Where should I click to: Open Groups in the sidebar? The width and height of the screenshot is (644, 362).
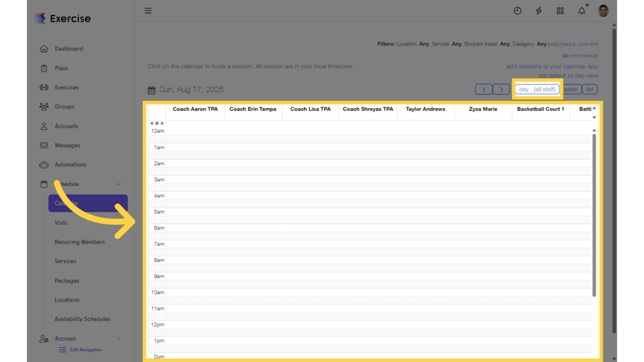65,107
